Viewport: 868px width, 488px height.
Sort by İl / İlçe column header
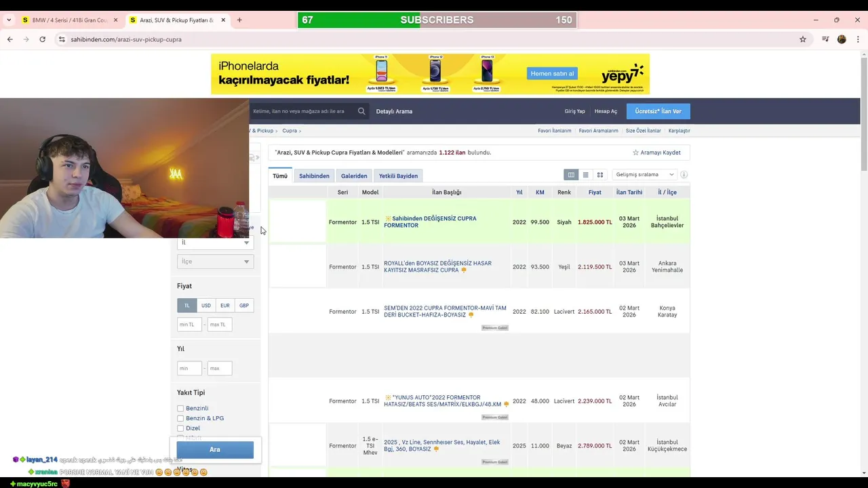tap(667, 192)
